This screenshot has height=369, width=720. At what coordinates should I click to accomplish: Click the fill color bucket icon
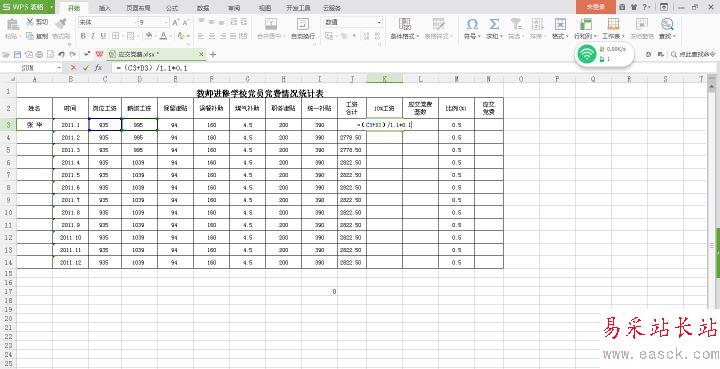click(x=149, y=35)
